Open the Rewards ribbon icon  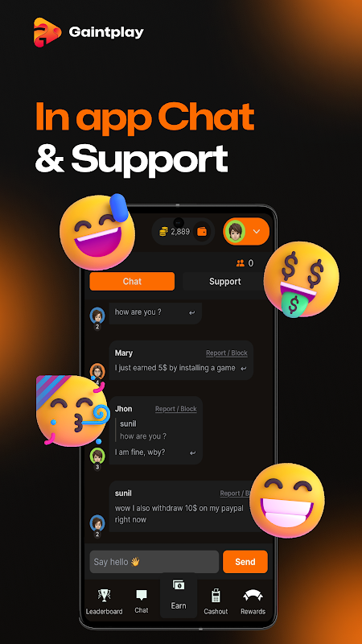coord(253,596)
